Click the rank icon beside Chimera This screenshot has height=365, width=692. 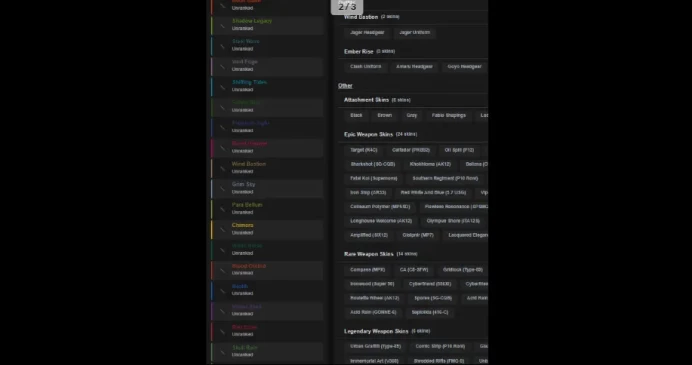223,230
